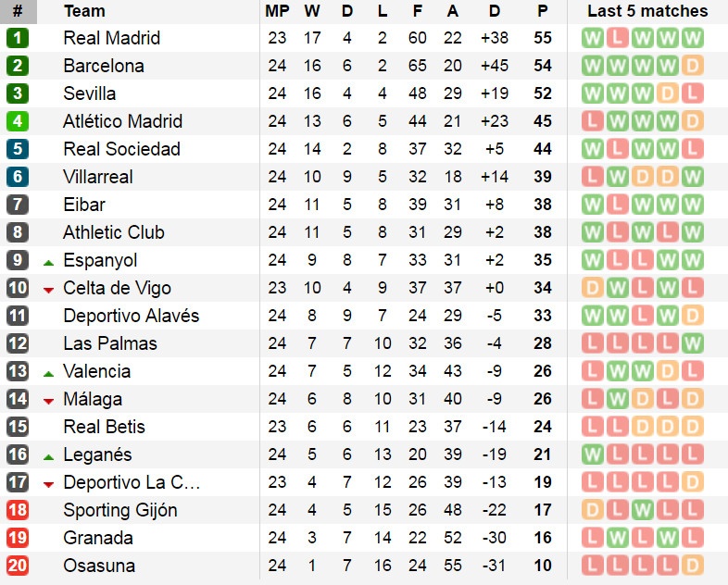Viewport: 728px width, 585px height.
Task: Click the green up arrow beside Leganés
Action: (x=48, y=456)
